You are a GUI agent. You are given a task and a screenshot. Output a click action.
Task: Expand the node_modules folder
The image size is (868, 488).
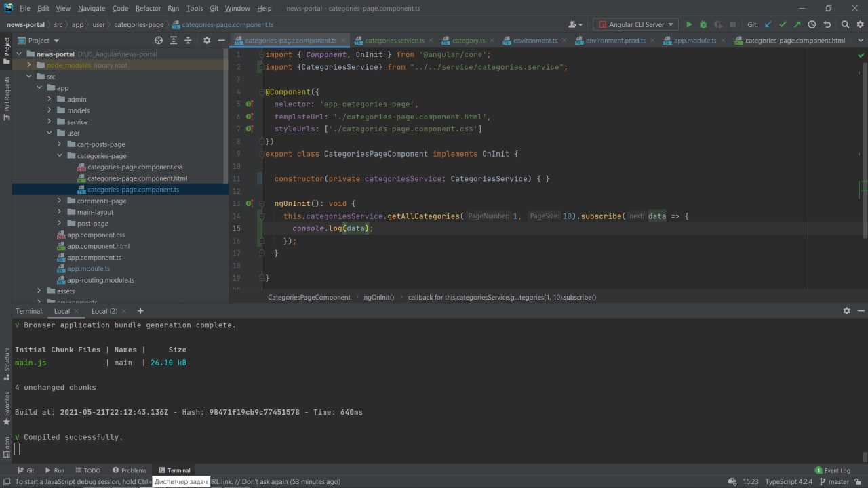click(x=29, y=66)
